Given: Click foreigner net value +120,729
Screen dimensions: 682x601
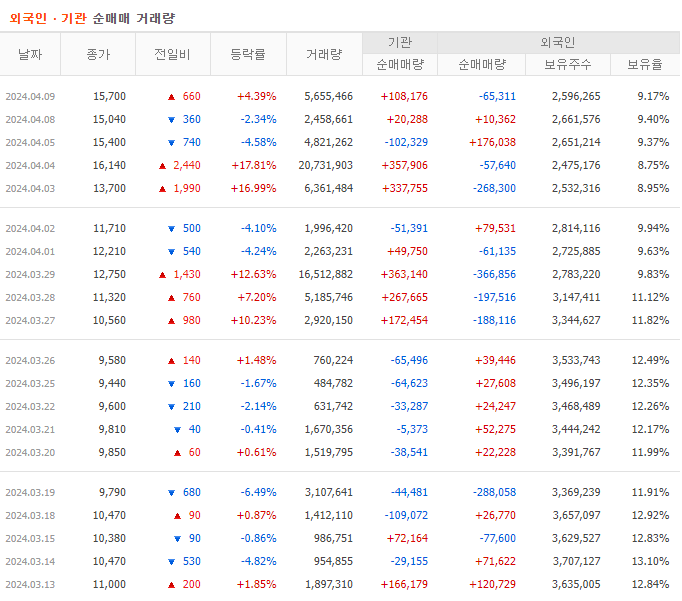Looking at the screenshot, I should point(492,584).
